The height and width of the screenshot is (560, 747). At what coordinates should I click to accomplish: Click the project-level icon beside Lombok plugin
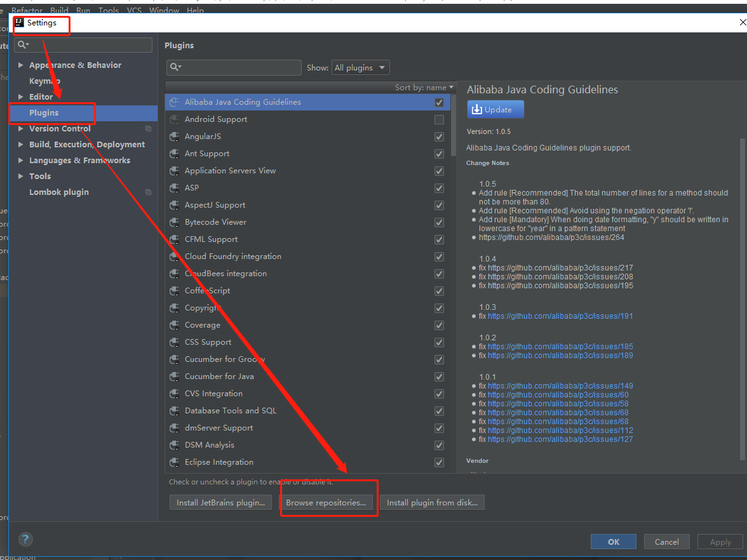(x=148, y=192)
